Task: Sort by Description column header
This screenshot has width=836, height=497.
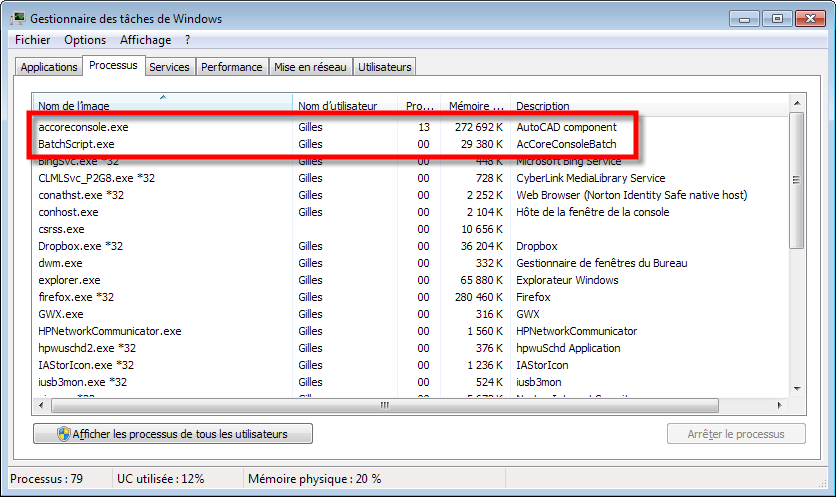Action: pos(649,105)
